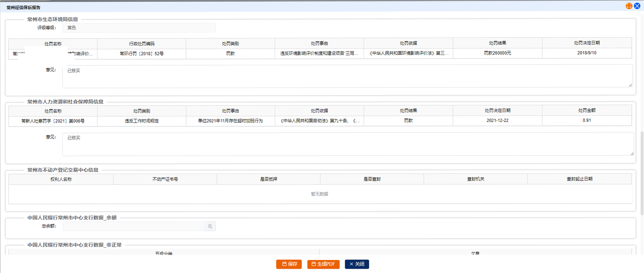Click the 行政处罚编码 column header
This screenshot has height=273, width=644.
pyautogui.click(x=142, y=44)
